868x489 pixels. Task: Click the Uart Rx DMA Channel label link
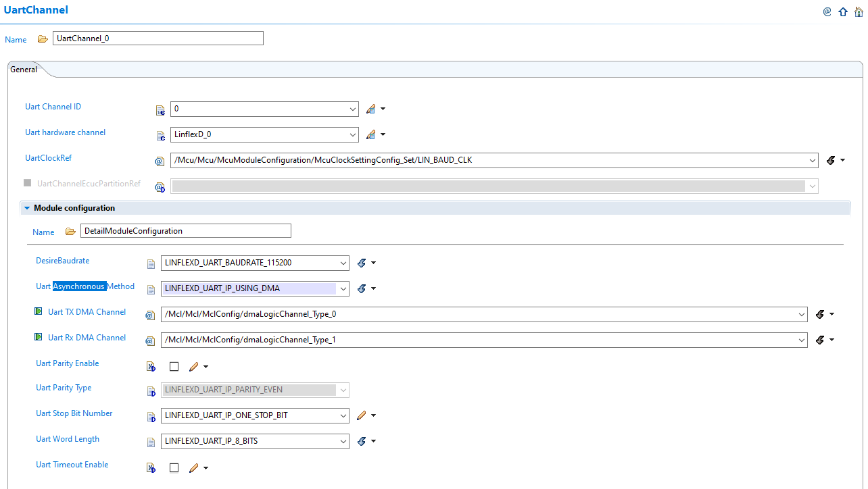pos(87,338)
